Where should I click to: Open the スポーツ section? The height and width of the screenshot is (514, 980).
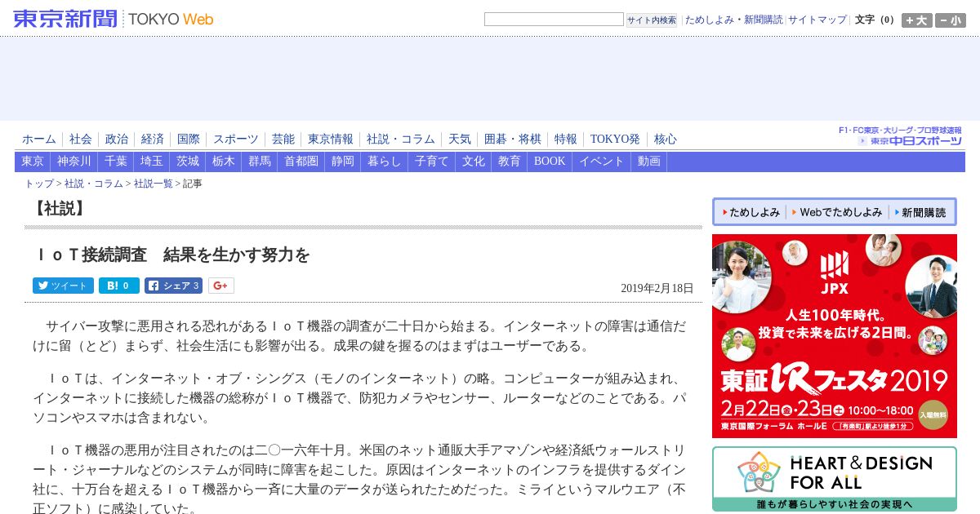pos(236,140)
